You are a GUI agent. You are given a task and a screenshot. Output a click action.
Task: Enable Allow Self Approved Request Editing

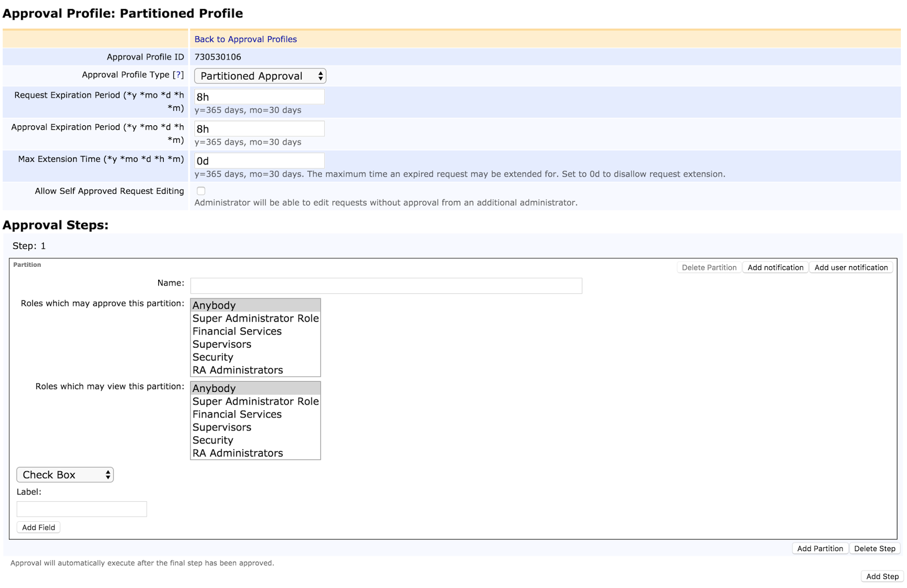pos(201,191)
